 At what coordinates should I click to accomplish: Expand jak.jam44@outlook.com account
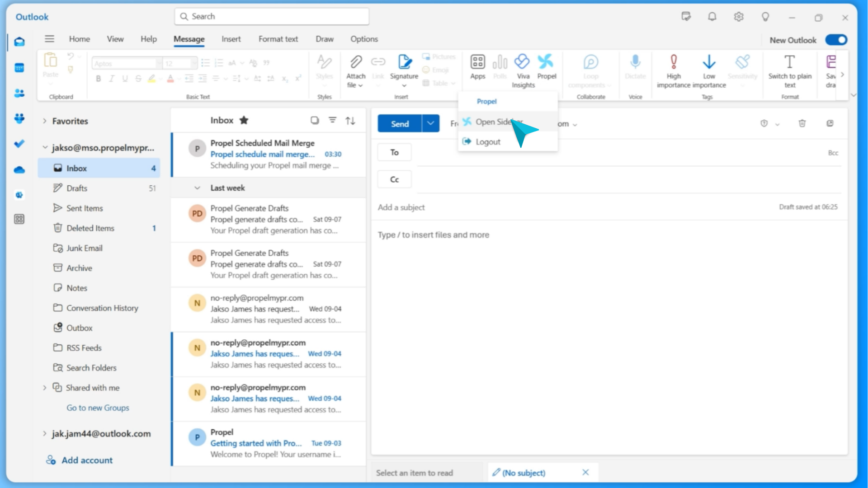[x=44, y=434]
